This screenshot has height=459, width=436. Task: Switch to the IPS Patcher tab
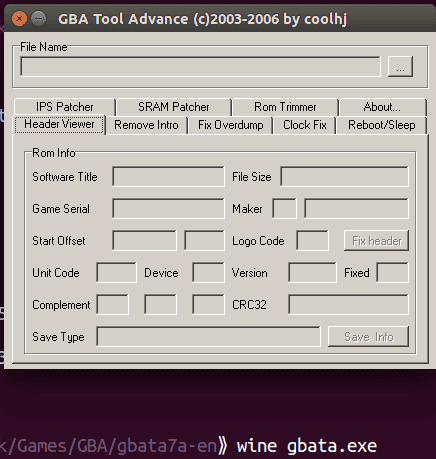coord(65,107)
